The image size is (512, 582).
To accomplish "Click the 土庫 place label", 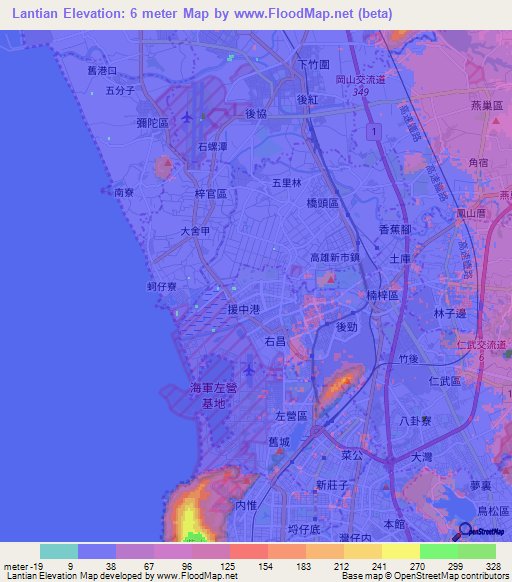I will 400,258.
